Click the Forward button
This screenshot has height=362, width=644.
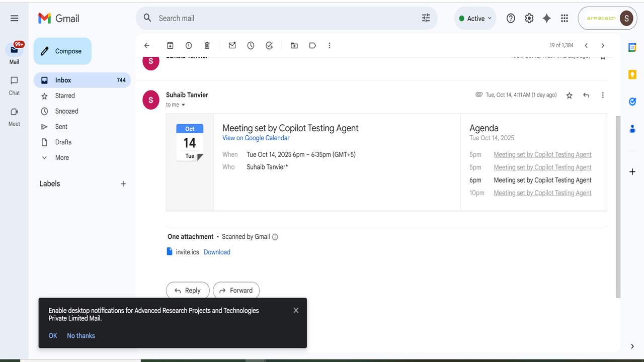point(236,291)
